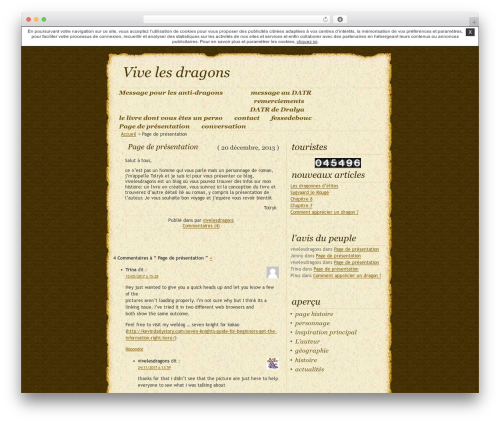Open 'personnage' in aperçu list
500x423 pixels.
(312, 323)
